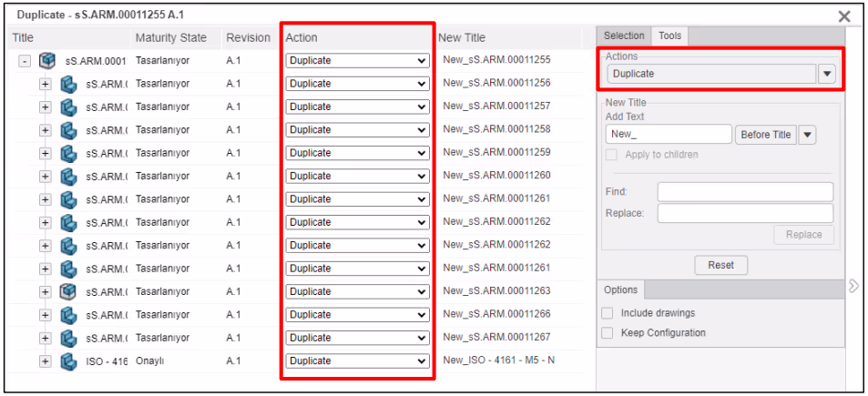This screenshot has height=396, width=868.
Task: Enable the Keep Configuration checkbox
Action: click(x=608, y=333)
